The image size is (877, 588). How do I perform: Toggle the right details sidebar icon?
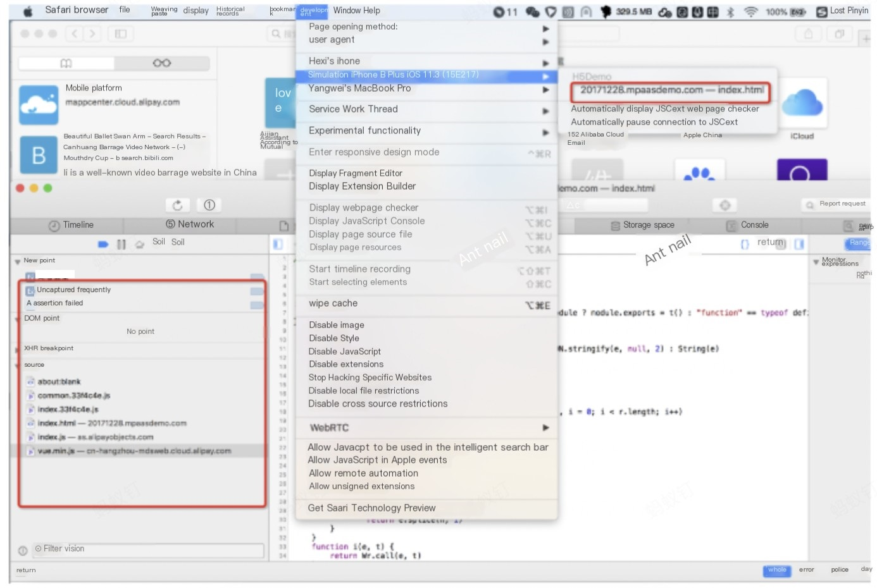tap(799, 243)
